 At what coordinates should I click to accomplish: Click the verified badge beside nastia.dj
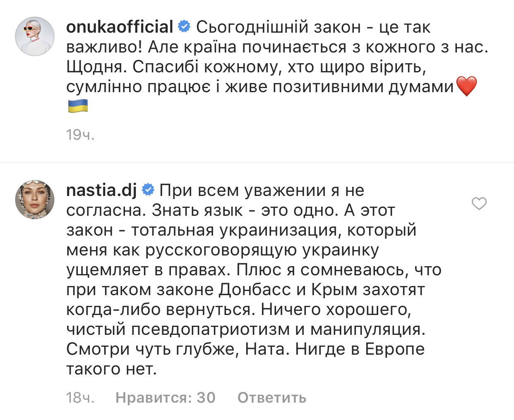pyautogui.click(x=148, y=191)
